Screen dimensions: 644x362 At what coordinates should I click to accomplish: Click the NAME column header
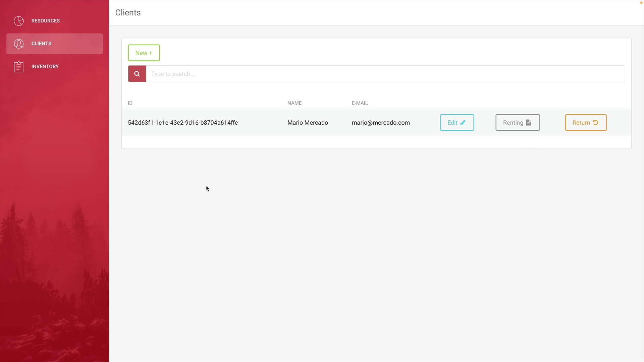tap(294, 103)
